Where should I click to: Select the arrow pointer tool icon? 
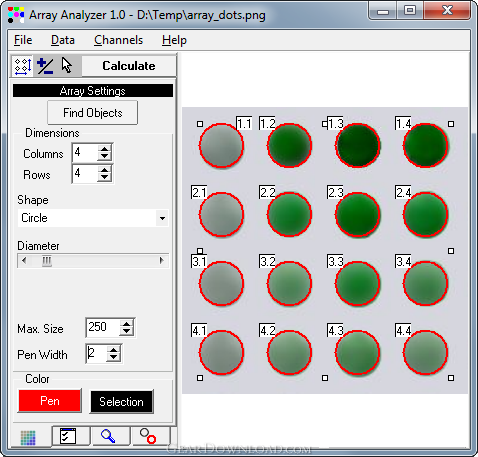pos(67,65)
